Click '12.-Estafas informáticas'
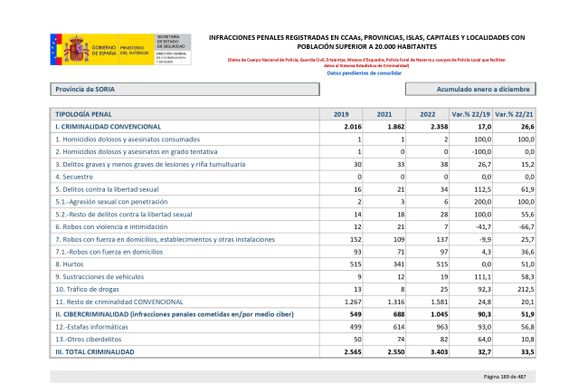Viewport: 588px width, 384px height. coord(91,327)
